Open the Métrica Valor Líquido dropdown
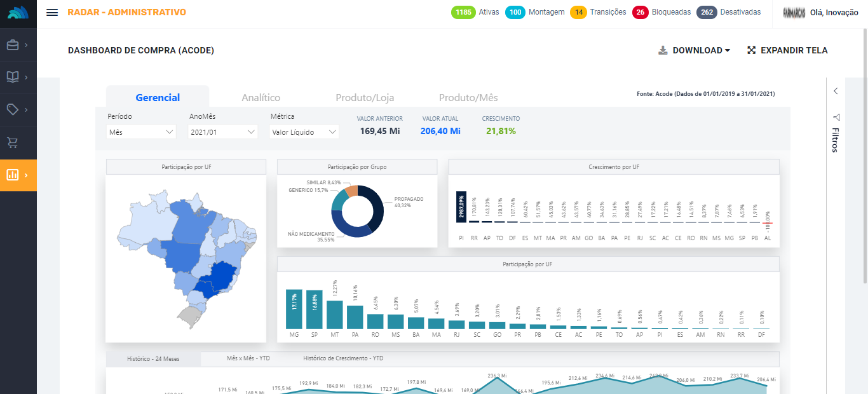The height and width of the screenshot is (394, 868). pos(304,132)
